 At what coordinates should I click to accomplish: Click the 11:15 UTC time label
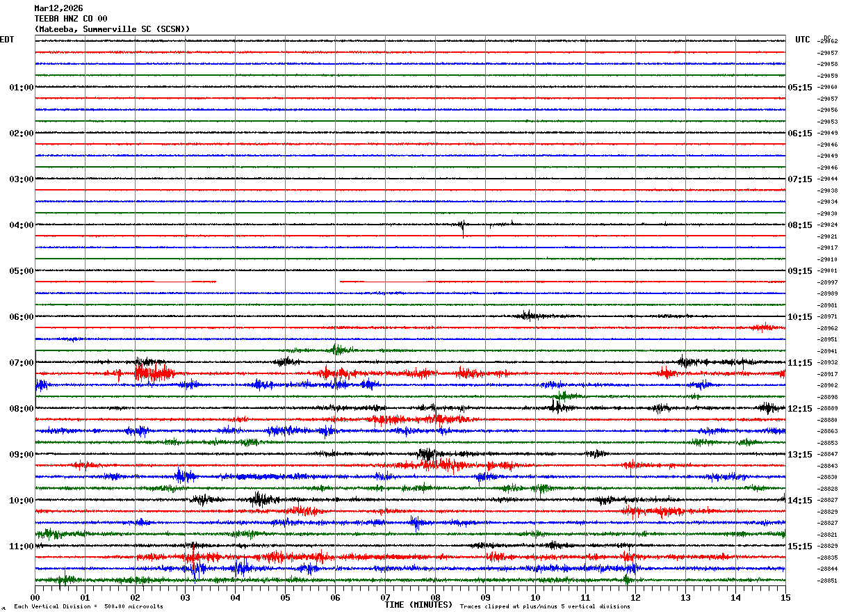pos(800,363)
